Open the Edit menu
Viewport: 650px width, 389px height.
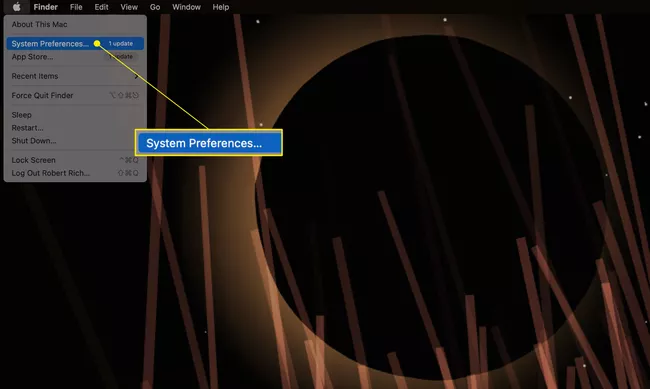pyautogui.click(x=101, y=7)
